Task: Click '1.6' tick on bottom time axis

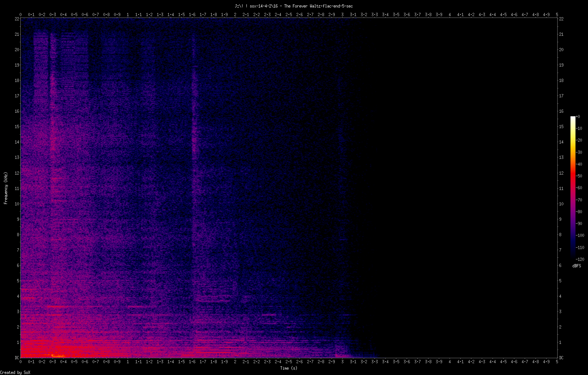Action: pyautogui.click(x=192, y=362)
